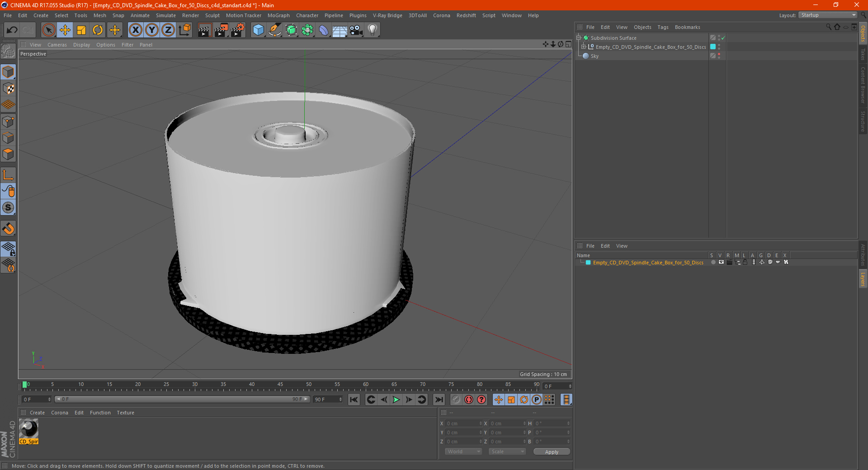Enable Axis mode icon
868x470 pixels.
coord(8,175)
